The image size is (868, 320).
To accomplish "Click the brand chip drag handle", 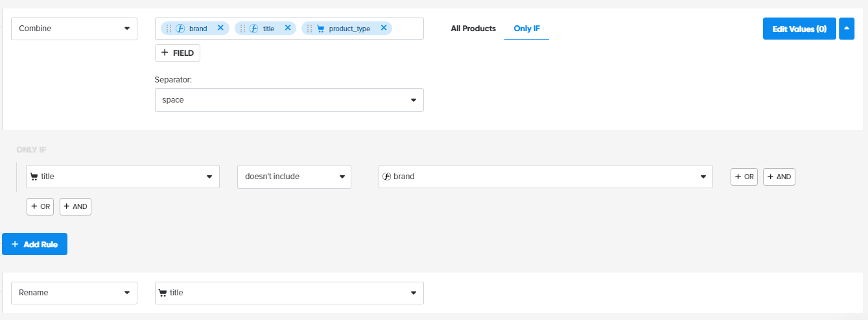I will tap(169, 29).
